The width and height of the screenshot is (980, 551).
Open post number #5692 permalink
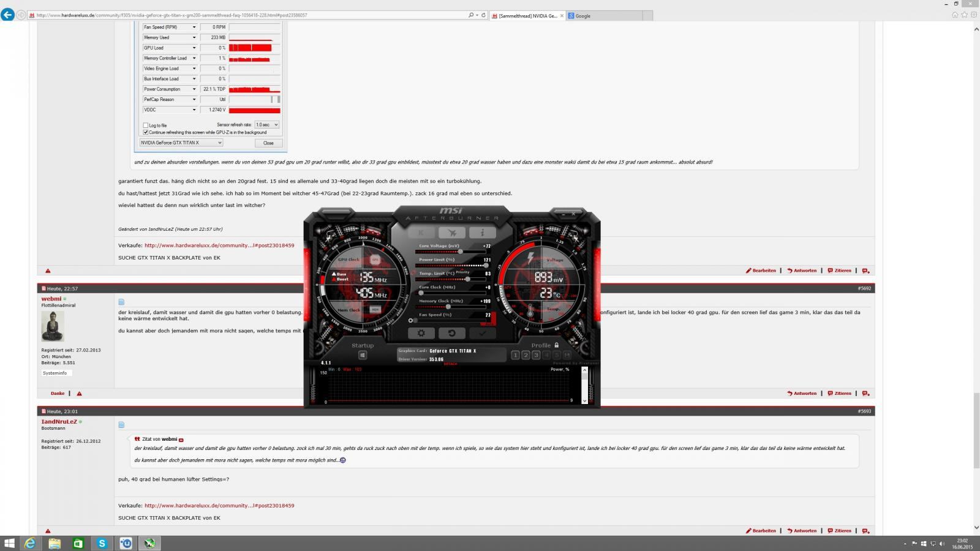point(864,288)
